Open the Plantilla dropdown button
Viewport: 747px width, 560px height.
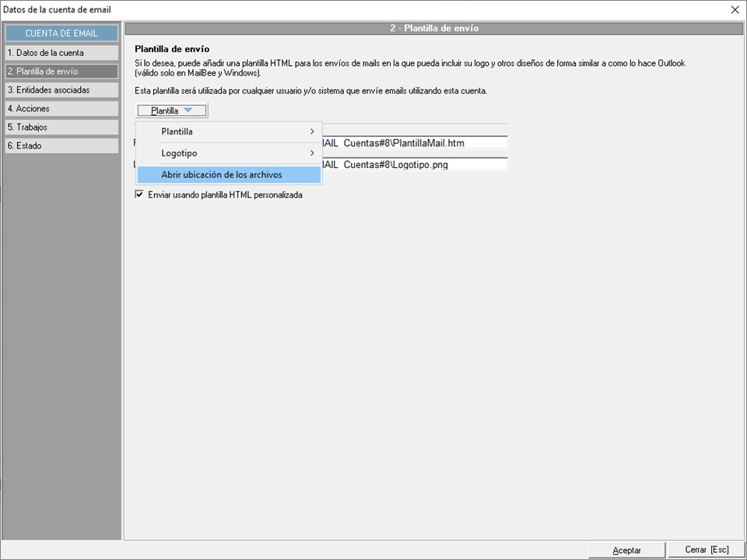[x=172, y=110]
